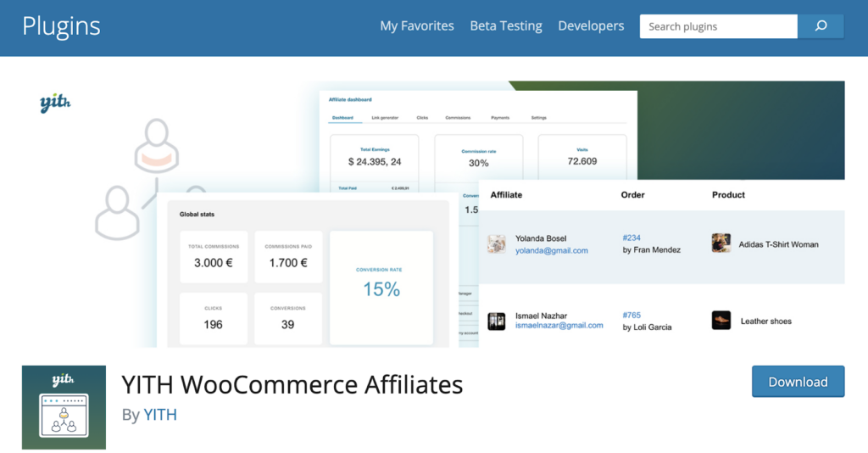Click the Plugins header title
This screenshot has height=453, width=868.
tap(61, 26)
